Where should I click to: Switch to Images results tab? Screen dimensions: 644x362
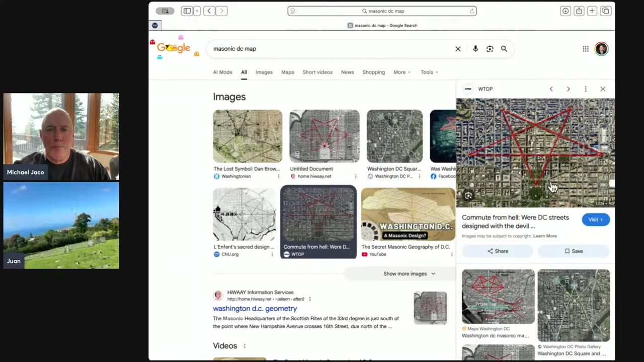264,72
